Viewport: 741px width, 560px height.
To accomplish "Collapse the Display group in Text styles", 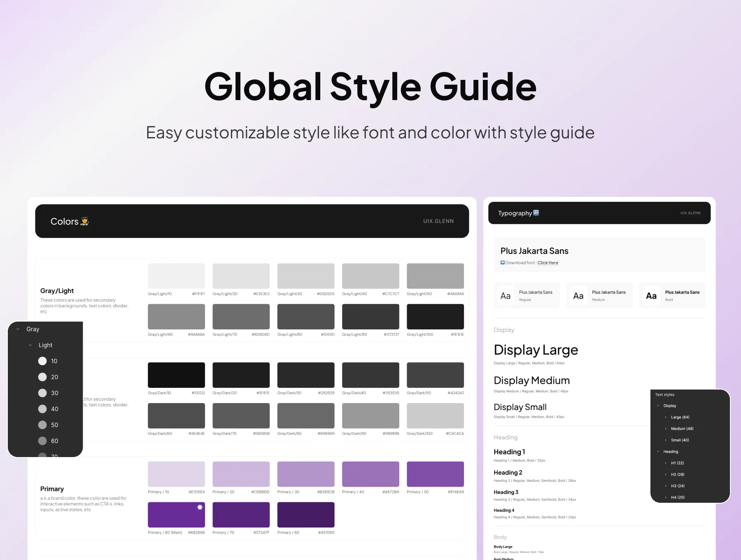I will (x=658, y=406).
